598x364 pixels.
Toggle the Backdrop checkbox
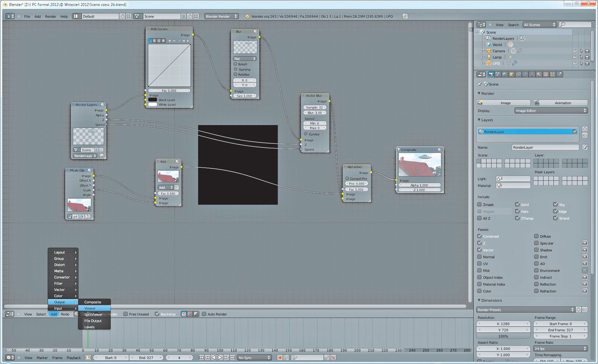[x=157, y=314]
